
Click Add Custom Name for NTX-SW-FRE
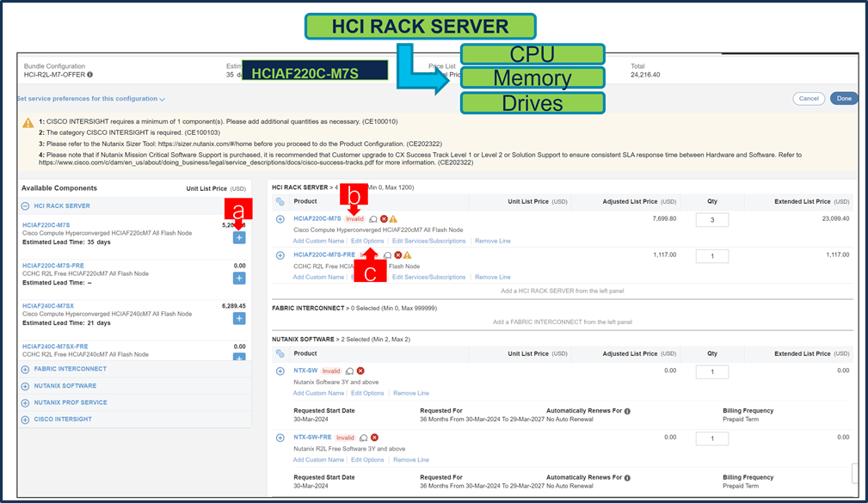pos(319,460)
